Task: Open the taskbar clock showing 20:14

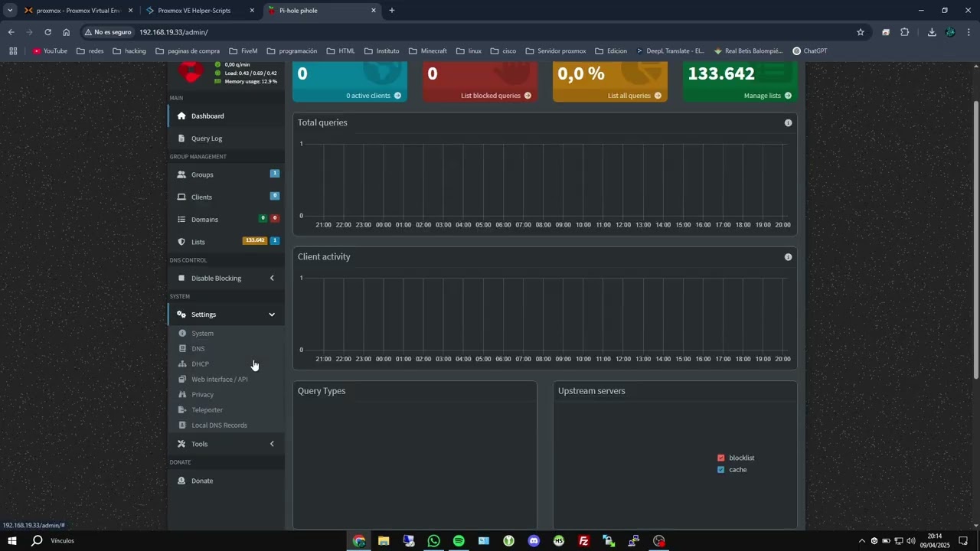Action: 935,541
